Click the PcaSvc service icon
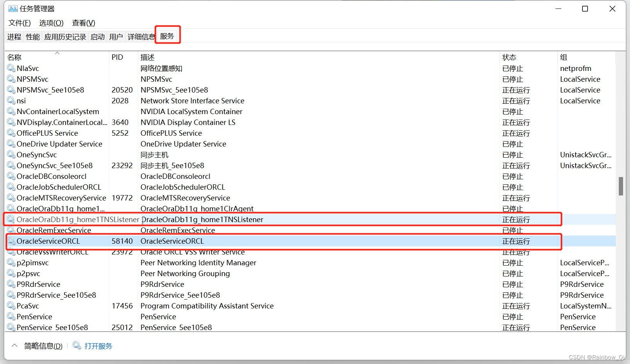 coord(11,306)
